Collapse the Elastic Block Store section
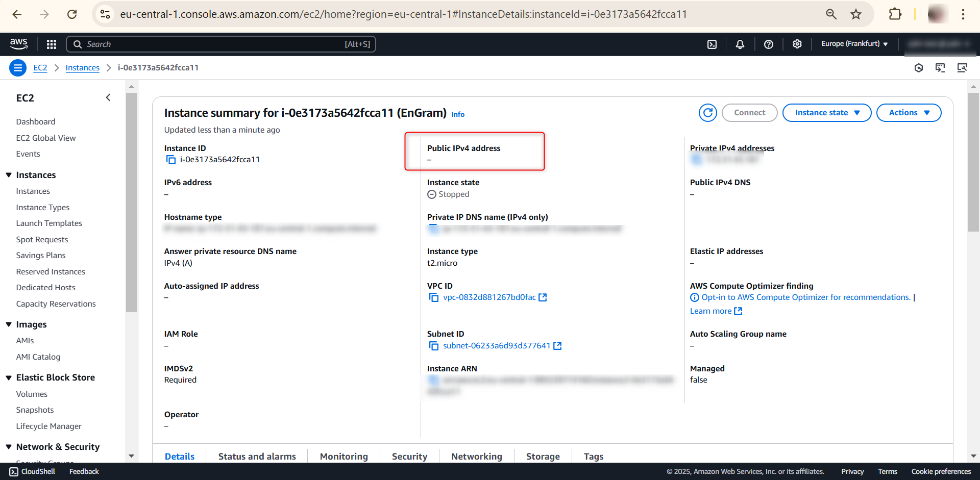 pos(9,377)
